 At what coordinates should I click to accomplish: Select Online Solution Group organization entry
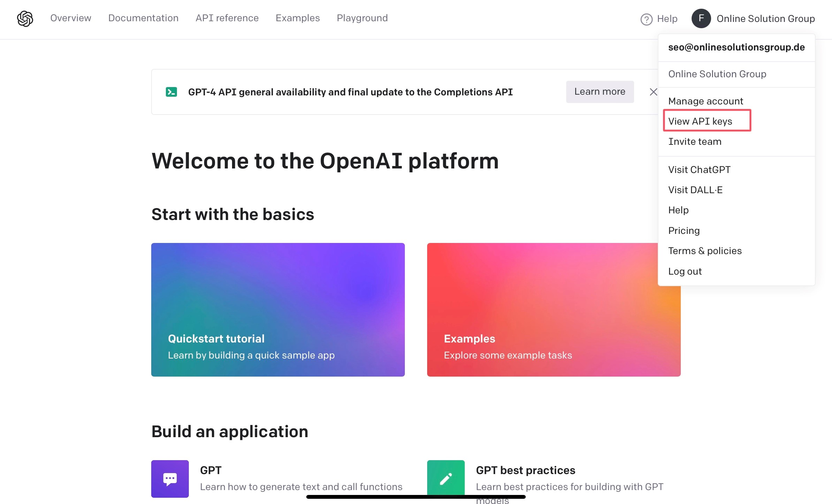(x=717, y=74)
